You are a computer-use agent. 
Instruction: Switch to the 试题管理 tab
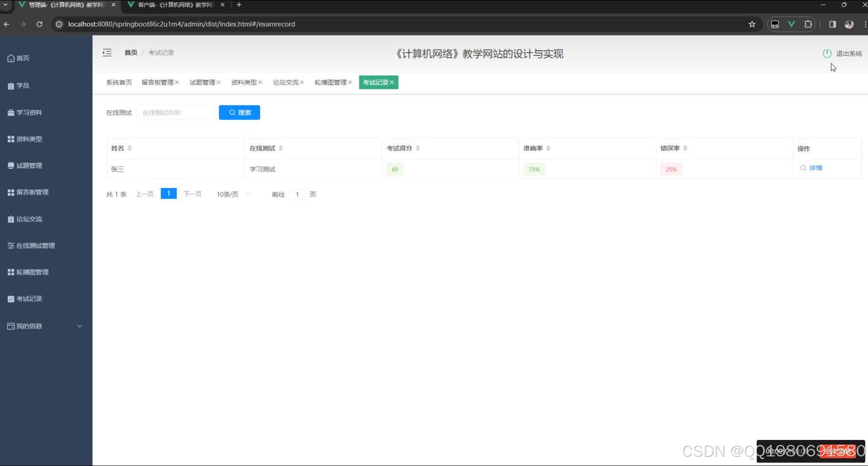pyautogui.click(x=202, y=82)
